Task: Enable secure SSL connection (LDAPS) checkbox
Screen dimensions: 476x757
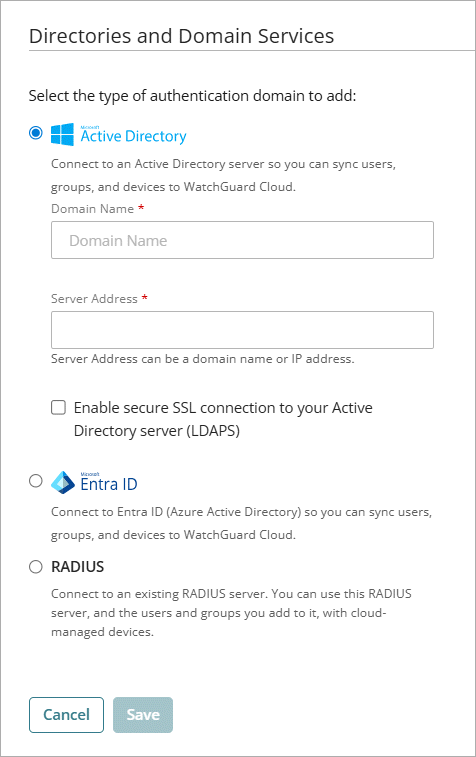Action: tap(58, 407)
